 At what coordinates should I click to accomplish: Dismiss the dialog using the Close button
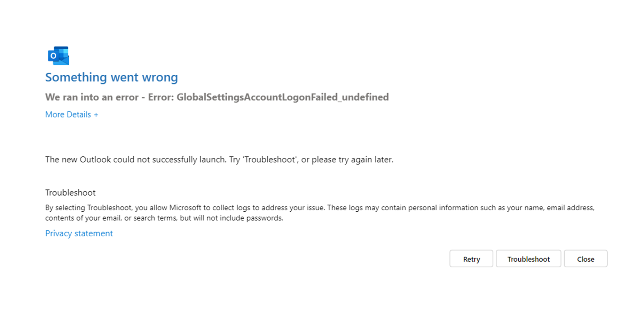586,259
